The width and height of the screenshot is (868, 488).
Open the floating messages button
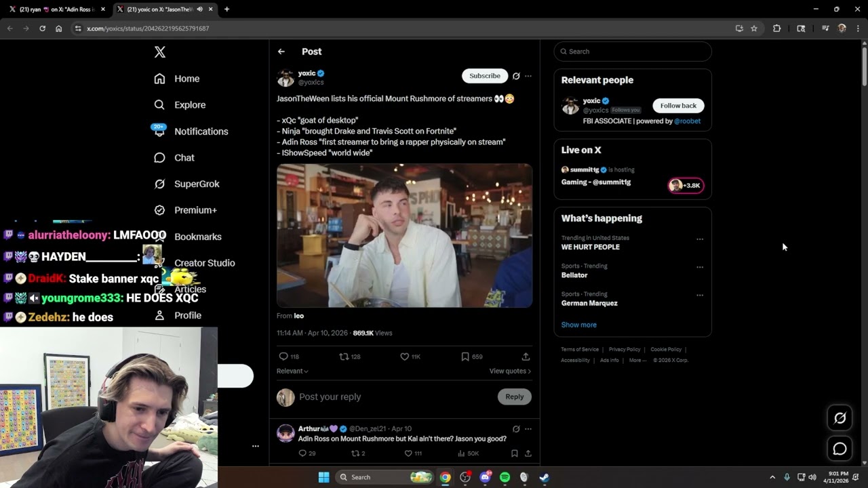840,449
